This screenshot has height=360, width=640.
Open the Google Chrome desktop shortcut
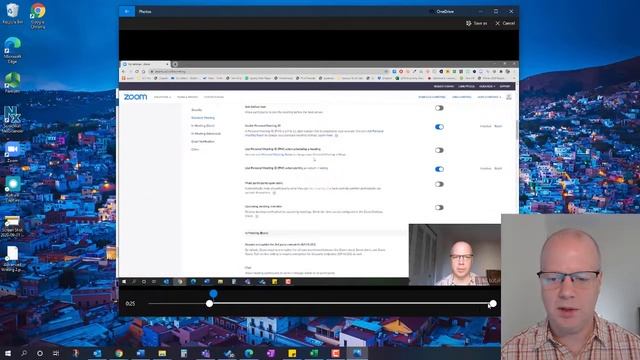(x=38, y=16)
